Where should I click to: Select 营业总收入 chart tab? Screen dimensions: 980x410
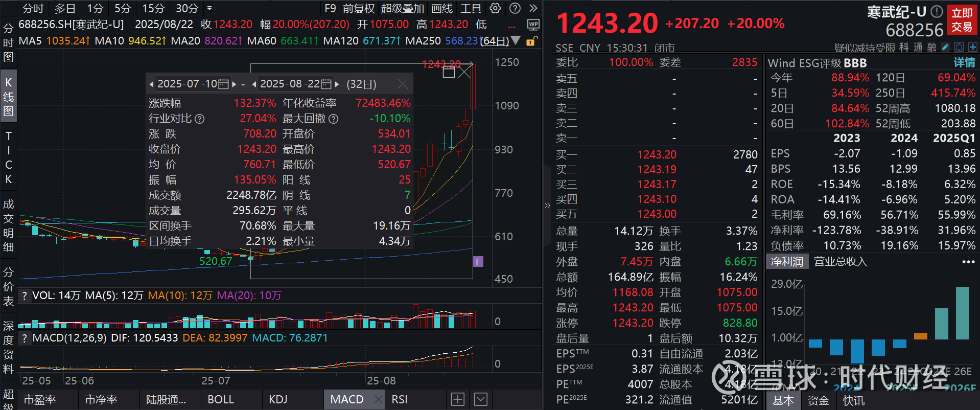click(841, 262)
